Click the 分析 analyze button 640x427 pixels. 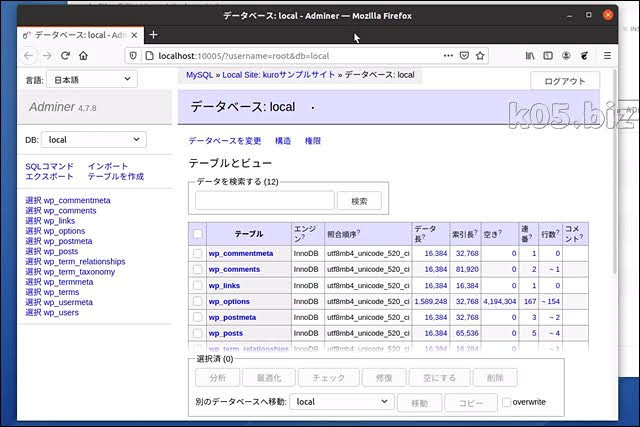click(x=218, y=378)
